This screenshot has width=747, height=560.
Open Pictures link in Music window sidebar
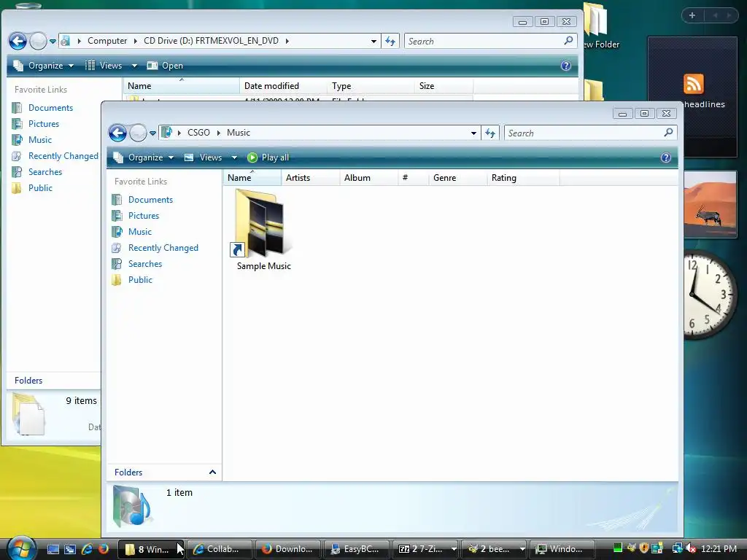[x=144, y=216]
